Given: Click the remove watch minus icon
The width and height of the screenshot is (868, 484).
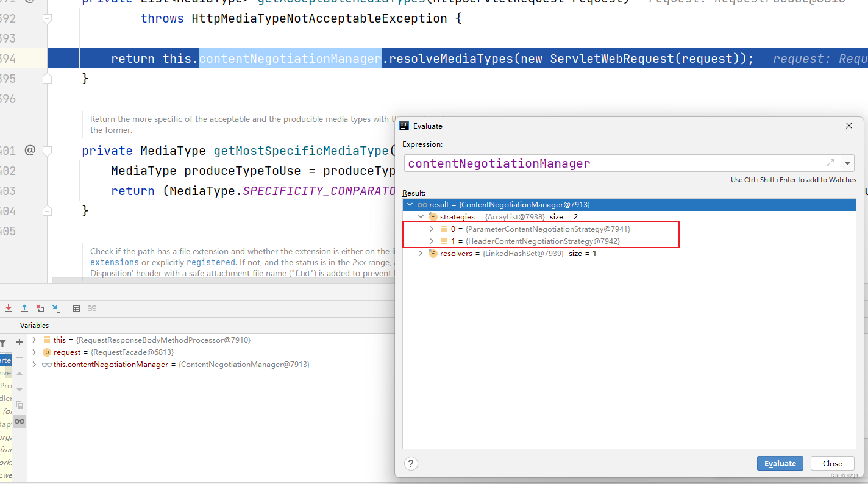Looking at the screenshot, I should (20, 358).
